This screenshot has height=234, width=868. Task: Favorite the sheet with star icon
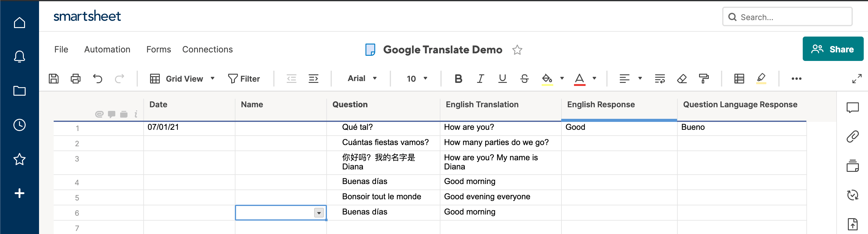coord(517,50)
